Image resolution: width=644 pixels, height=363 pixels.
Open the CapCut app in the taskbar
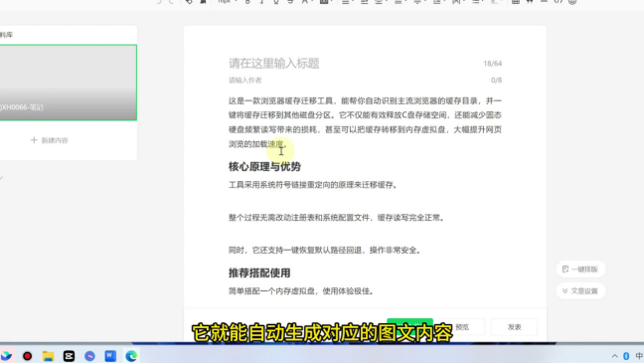[x=69, y=356]
